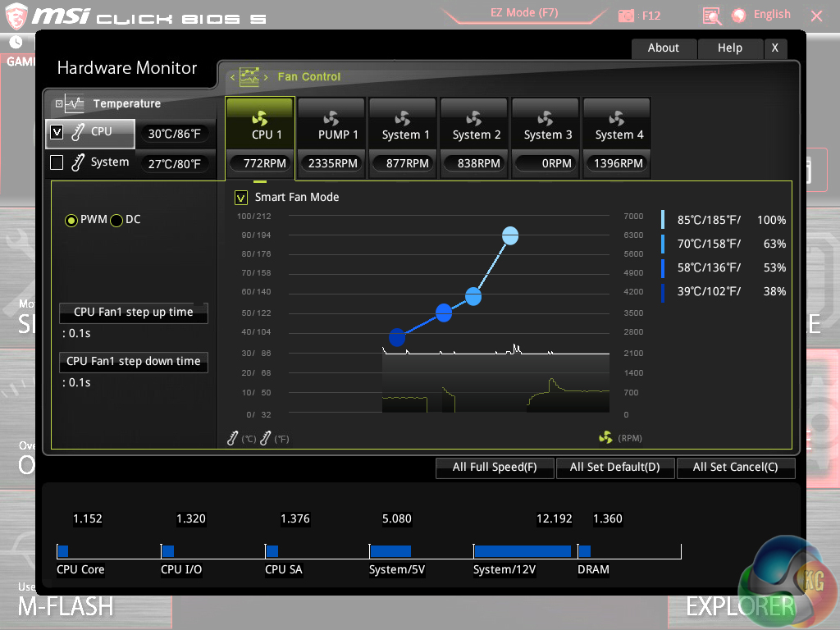Open the Help button
The width and height of the screenshot is (840, 630).
coord(730,48)
